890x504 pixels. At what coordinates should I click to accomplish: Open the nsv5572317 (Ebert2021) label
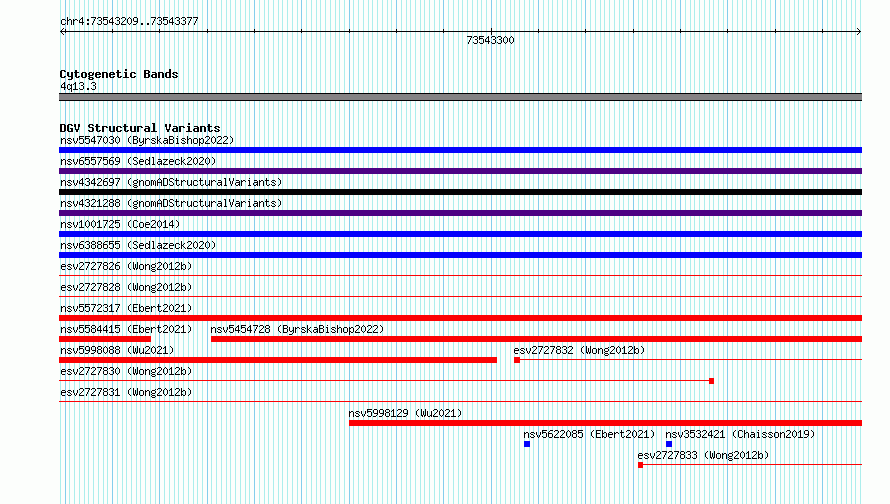(126, 308)
